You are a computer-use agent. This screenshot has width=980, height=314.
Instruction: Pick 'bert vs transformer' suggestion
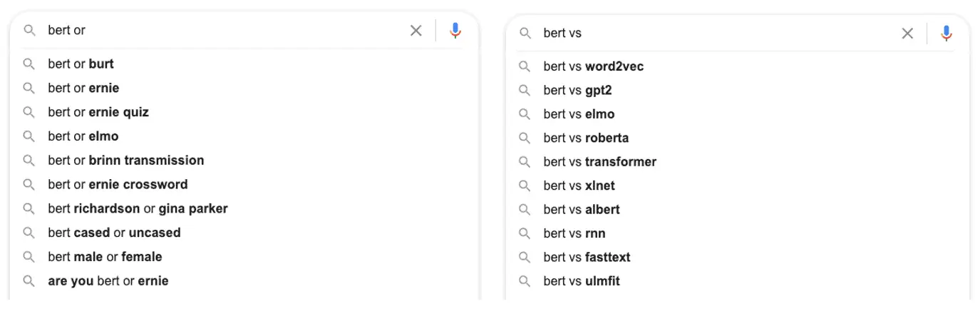tap(738, 162)
